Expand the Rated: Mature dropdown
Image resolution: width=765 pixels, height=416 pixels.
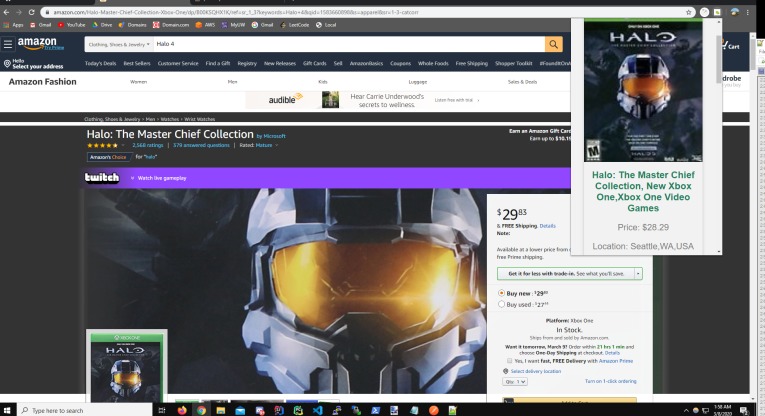pyautogui.click(x=277, y=145)
